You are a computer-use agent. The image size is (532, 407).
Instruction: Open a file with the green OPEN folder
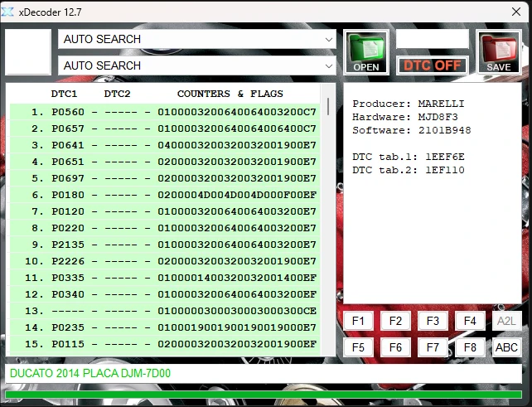(366, 52)
